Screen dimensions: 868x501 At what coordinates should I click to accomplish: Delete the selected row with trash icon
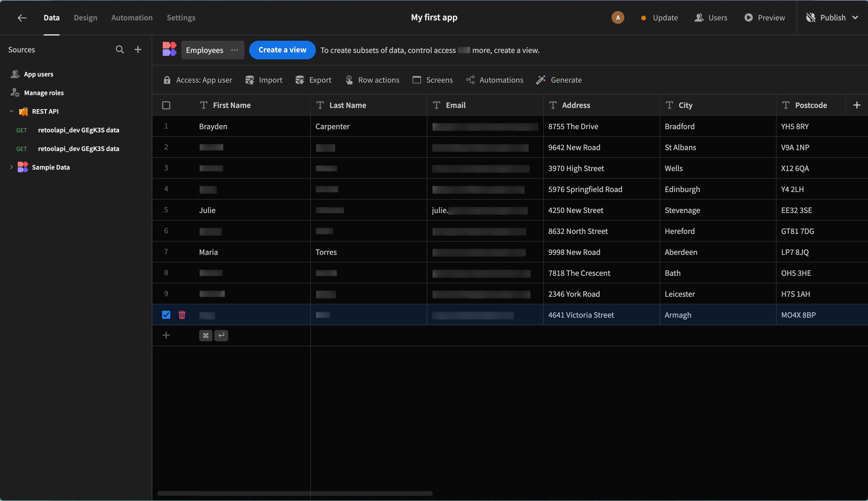182,315
